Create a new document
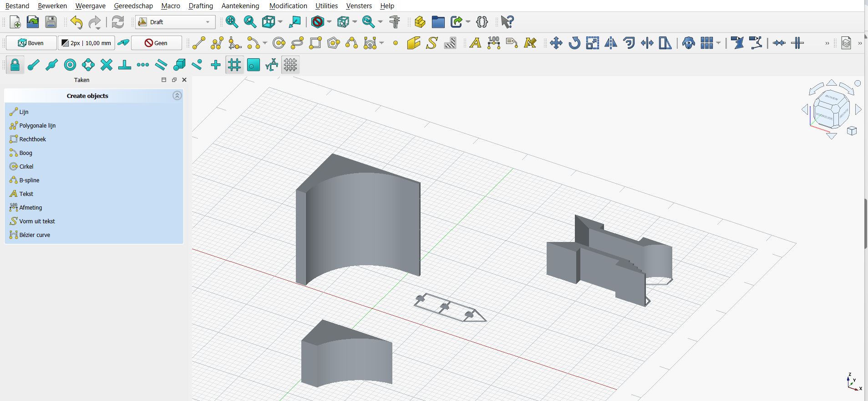The height and width of the screenshot is (401, 868). tap(15, 22)
